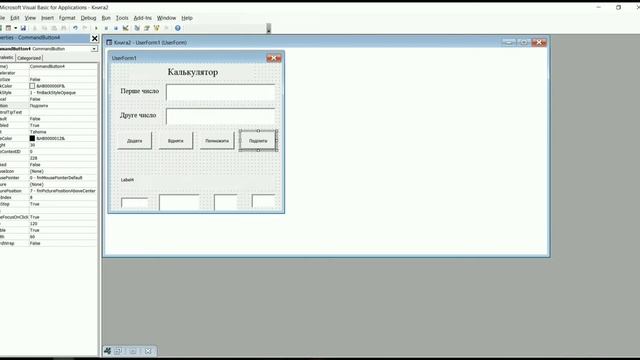The width and height of the screenshot is (640, 360).
Task: Click the text box beside Друге число
Action: point(221,116)
